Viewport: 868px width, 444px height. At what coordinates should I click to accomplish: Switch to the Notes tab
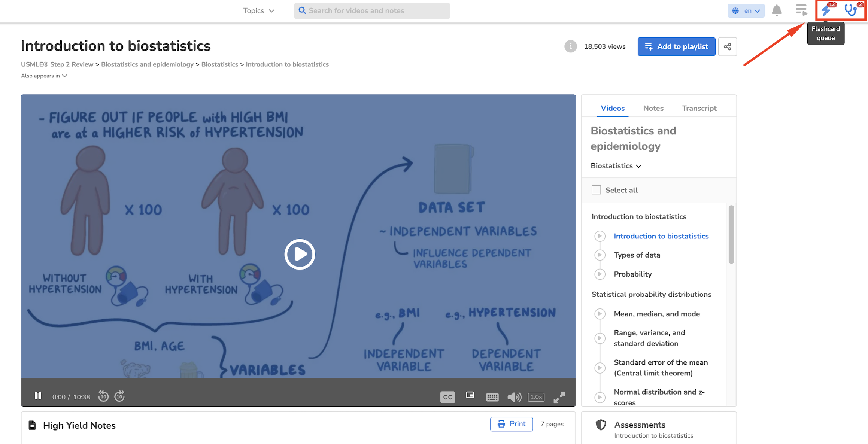[x=653, y=108]
